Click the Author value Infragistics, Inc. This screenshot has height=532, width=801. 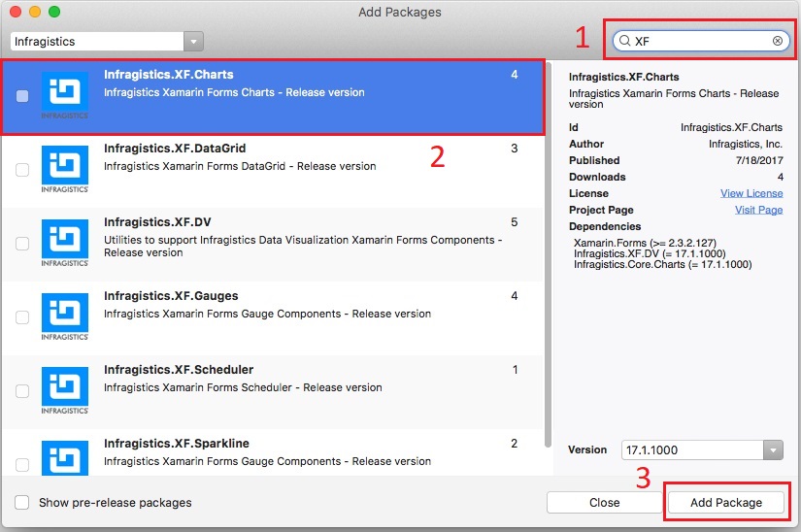[x=746, y=144]
